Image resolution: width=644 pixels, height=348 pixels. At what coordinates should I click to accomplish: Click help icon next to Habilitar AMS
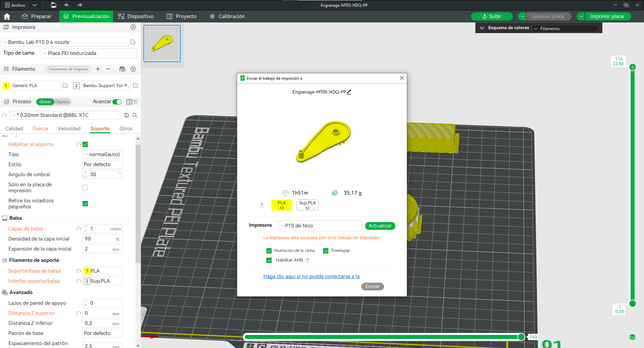tap(308, 260)
